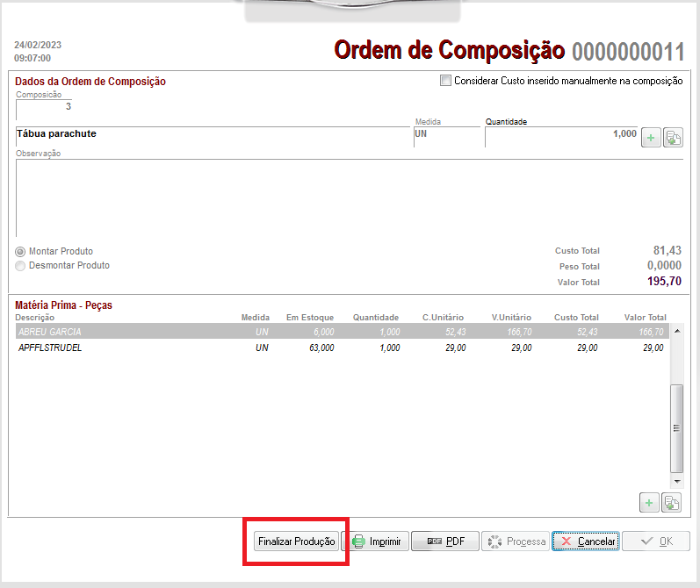
Task: Click the copy icon below the Matéria Prima list
Action: (673, 503)
